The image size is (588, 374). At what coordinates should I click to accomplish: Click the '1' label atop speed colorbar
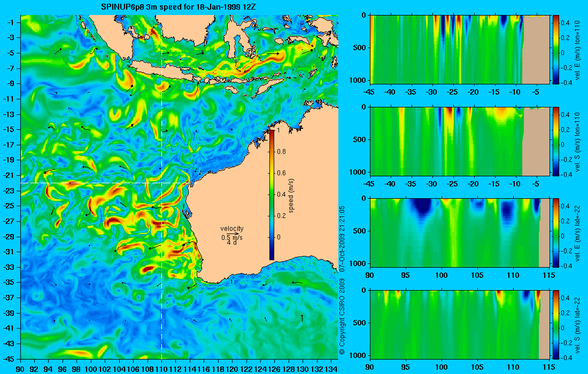pos(278,130)
